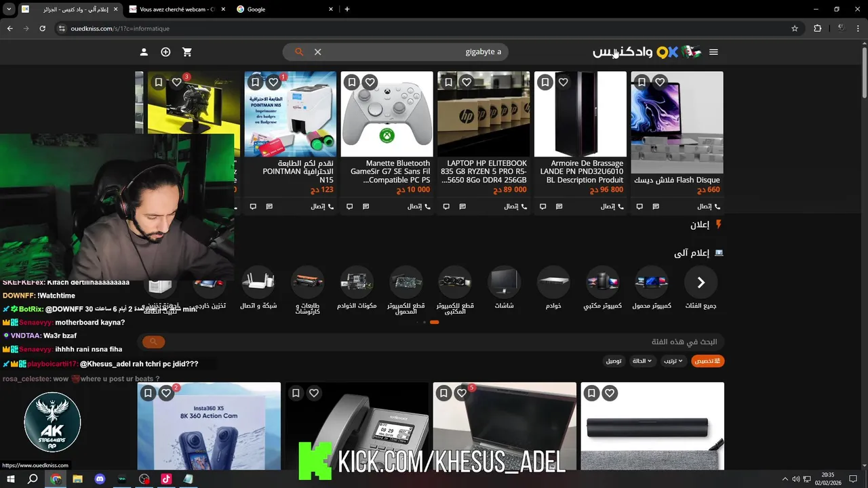The width and height of the screenshot is (868, 488).
Task: Open the ترتيب sort dropdown
Action: (673, 361)
